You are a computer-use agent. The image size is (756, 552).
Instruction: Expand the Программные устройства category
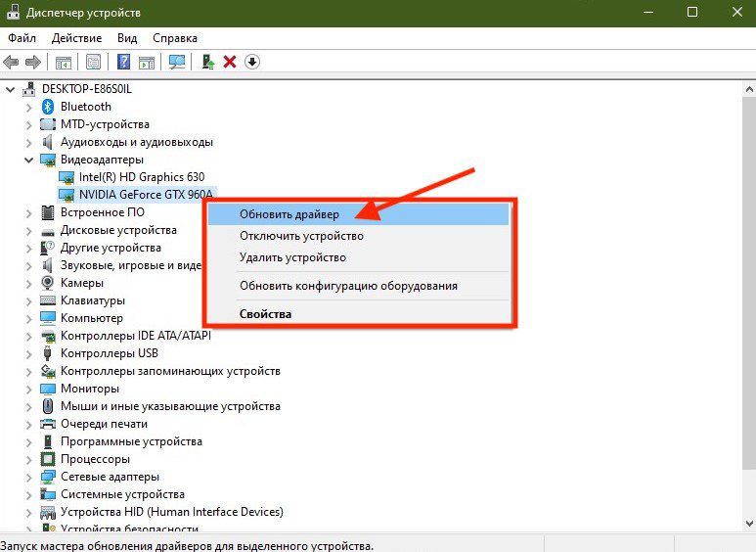click(x=29, y=442)
